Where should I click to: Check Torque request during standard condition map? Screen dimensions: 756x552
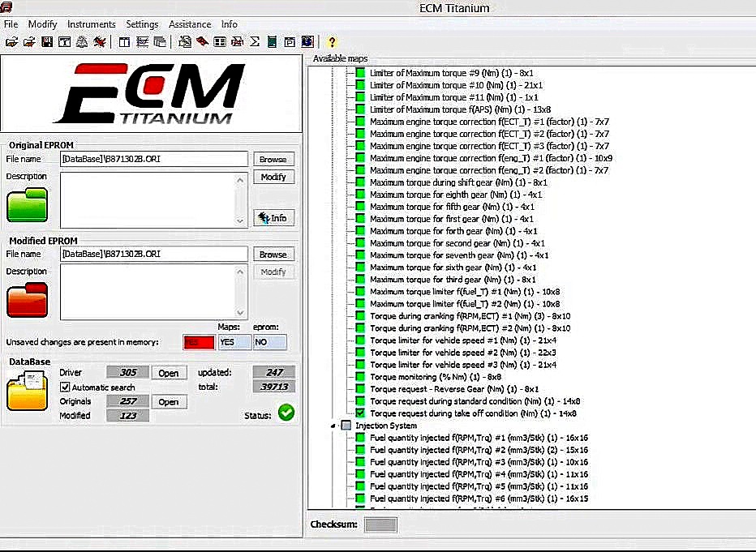(360, 400)
